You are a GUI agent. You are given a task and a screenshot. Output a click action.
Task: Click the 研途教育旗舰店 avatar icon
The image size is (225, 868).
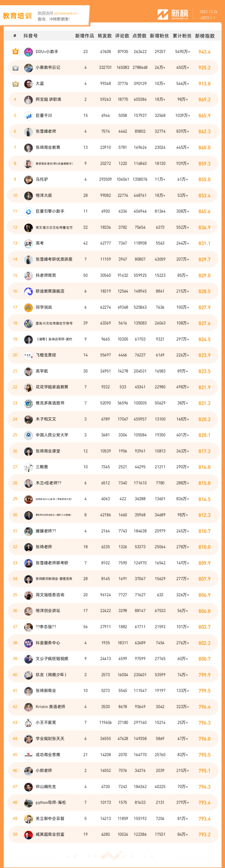click(28, 291)
